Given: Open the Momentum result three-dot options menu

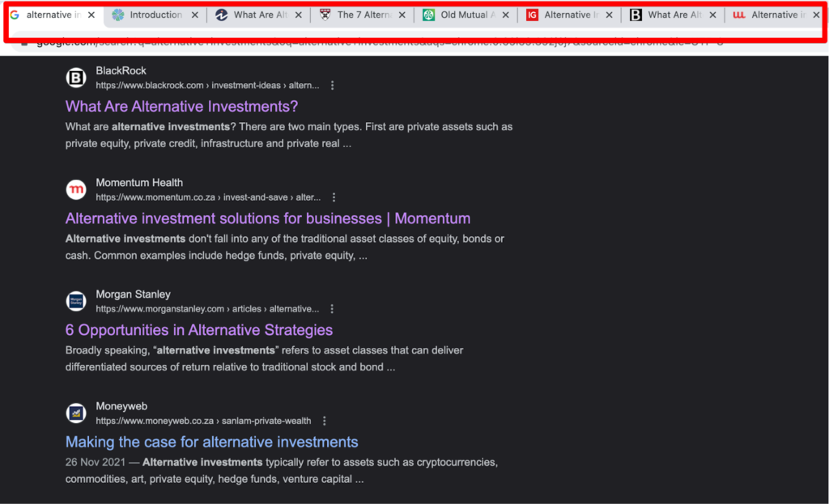Looking at the screenshot, I should tap(334, 197).
